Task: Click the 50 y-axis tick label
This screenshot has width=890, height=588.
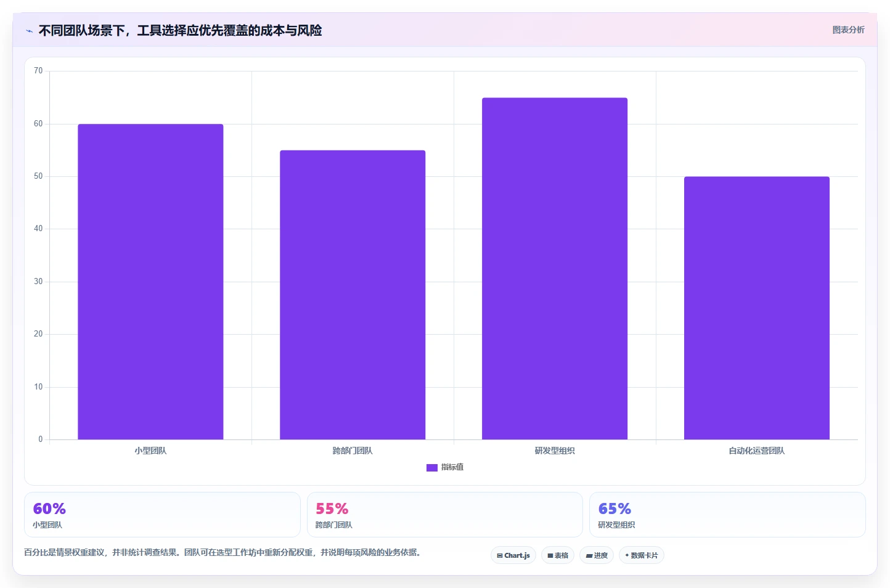Action: pyautogui.click(x=38, y=176)
